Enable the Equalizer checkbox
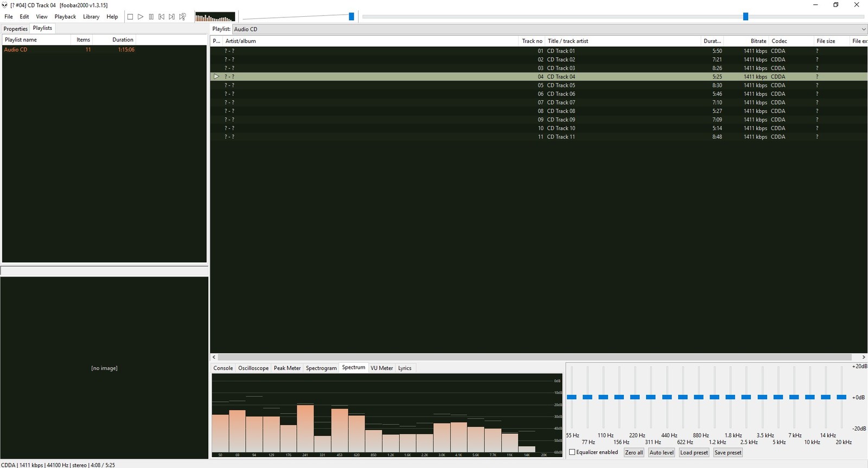The image size is (868, 468). (x=572, y=452)
